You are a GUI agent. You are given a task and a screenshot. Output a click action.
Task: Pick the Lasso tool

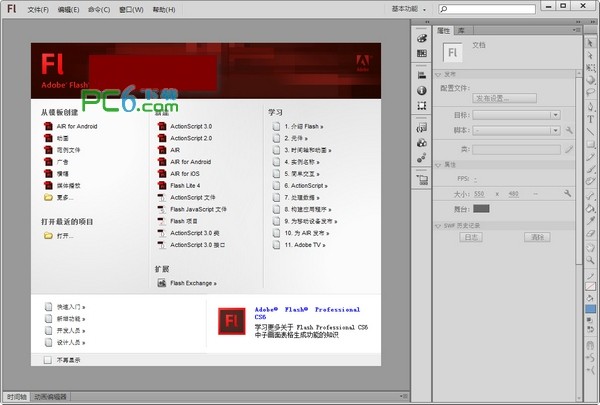(591, 89)
